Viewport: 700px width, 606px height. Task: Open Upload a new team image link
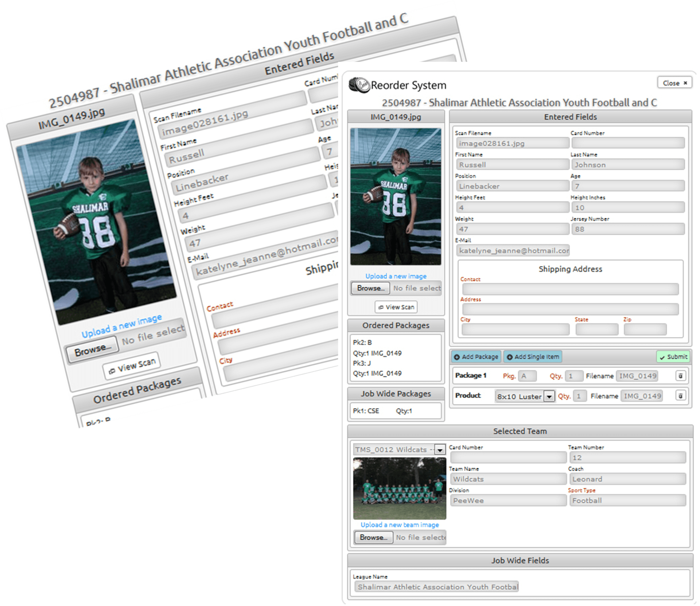[400, 525]
